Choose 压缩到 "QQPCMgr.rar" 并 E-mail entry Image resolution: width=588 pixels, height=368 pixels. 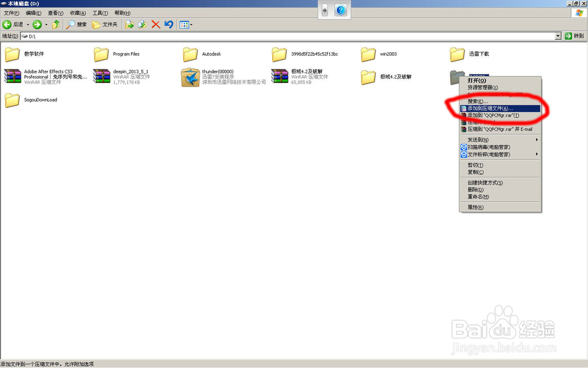(500, 129)
